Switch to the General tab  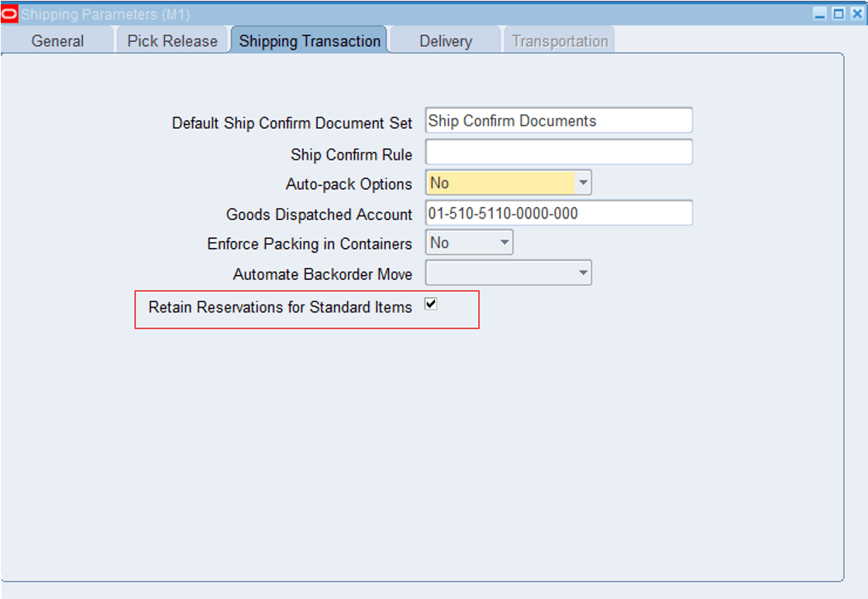coord(56,40)
